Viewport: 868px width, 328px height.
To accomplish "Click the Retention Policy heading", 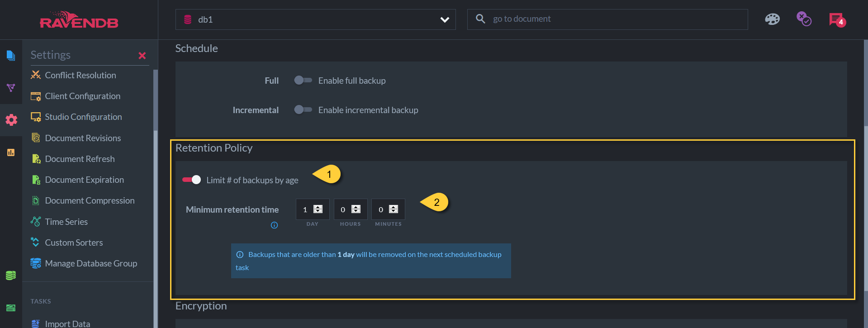I will (x=214, y=148).
